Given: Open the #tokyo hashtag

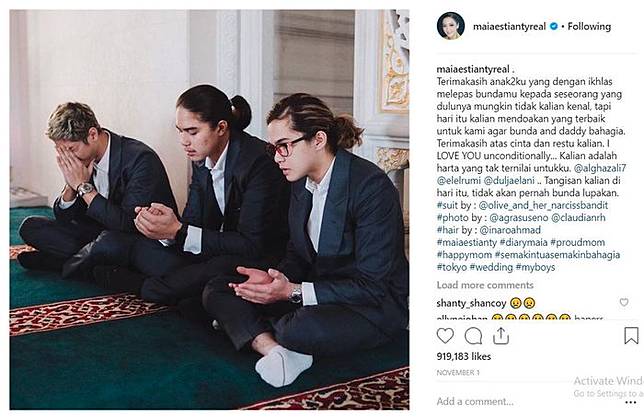Looking at the screenshot, I should (452, 267).
